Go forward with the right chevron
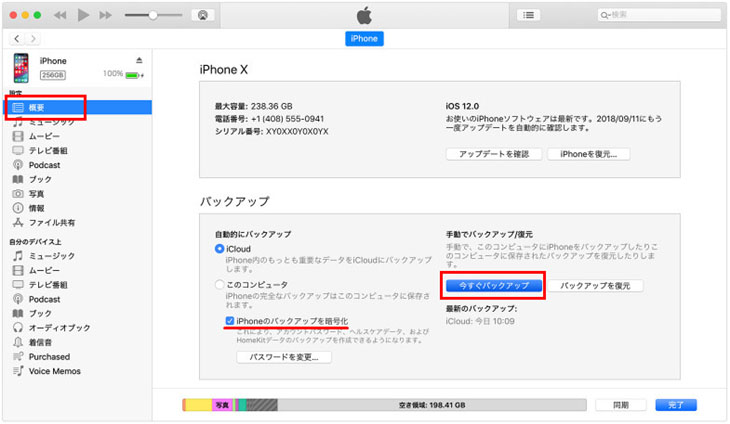Viewport: 730px width, 424px height. click(33, 39)
